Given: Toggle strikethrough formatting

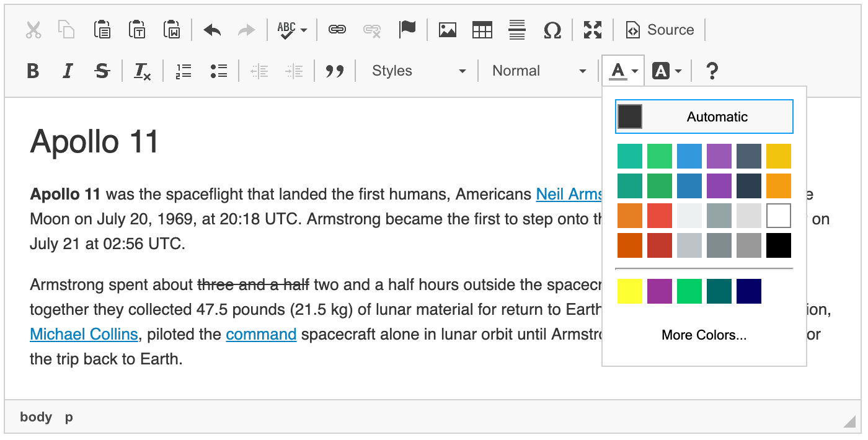Looking at the screenshot, I should click(102, 71).
